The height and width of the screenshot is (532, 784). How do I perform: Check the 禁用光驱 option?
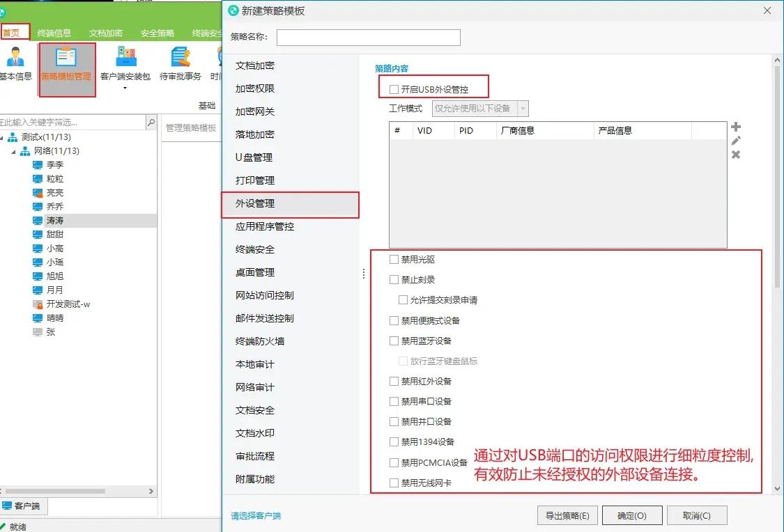[394, 260]
